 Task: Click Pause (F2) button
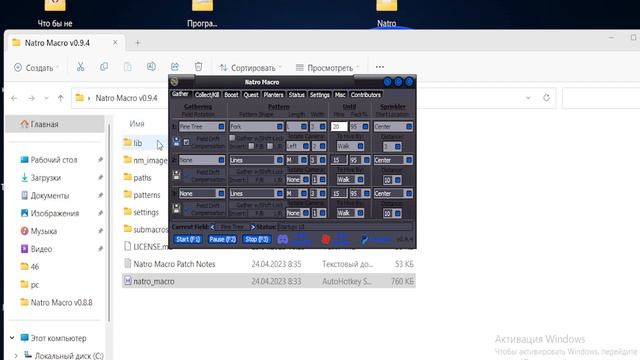click(222, 239)
